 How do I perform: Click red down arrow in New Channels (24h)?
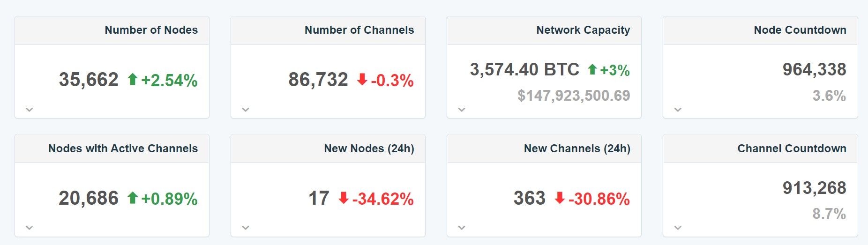coord(560,198)
